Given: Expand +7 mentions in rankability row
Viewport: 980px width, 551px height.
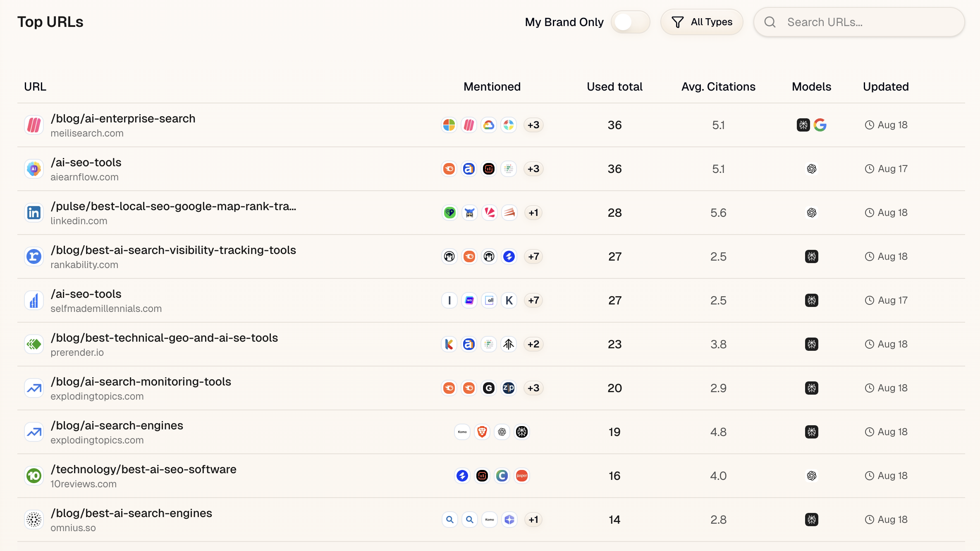Looking at the screenshot, I should pyautogui.click(x=533, y=256).
